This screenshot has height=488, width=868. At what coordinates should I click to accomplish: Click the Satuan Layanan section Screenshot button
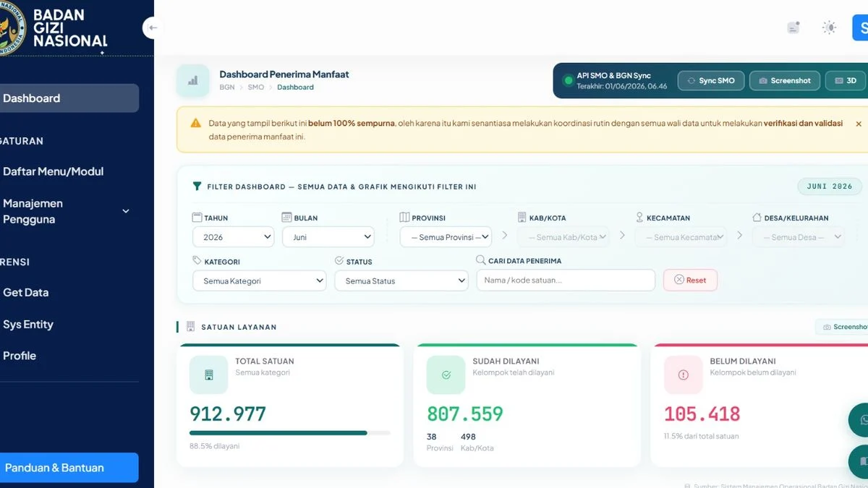pyautogui.click(x=842, y=327)
